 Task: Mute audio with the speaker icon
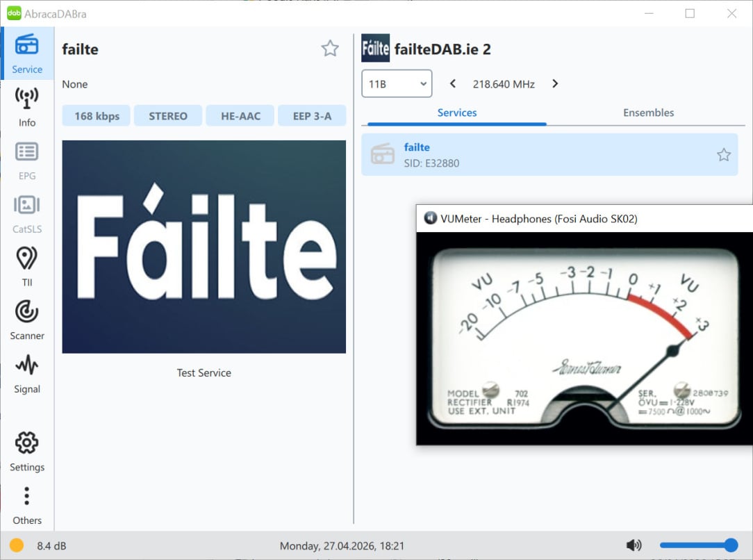point(634,545)
